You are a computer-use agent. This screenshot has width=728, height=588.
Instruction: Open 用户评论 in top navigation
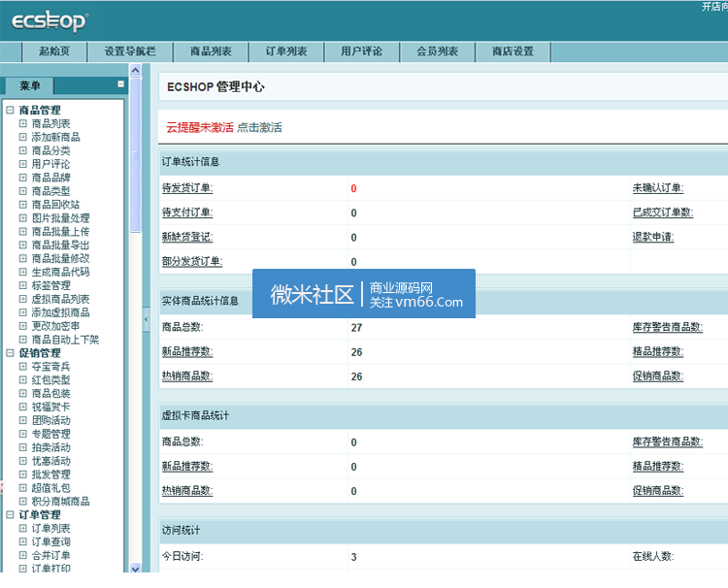362,51
